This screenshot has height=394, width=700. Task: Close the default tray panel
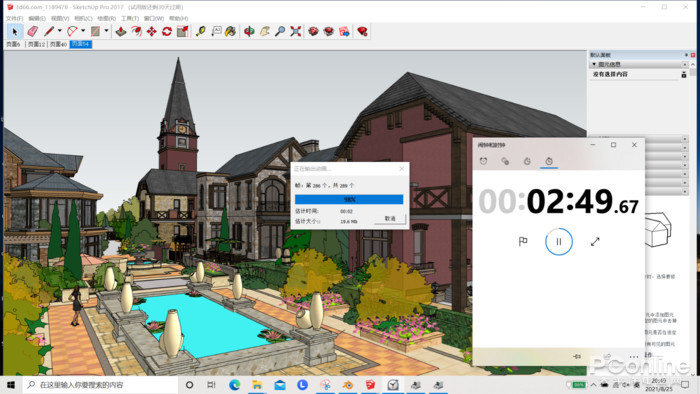point(693,55)
